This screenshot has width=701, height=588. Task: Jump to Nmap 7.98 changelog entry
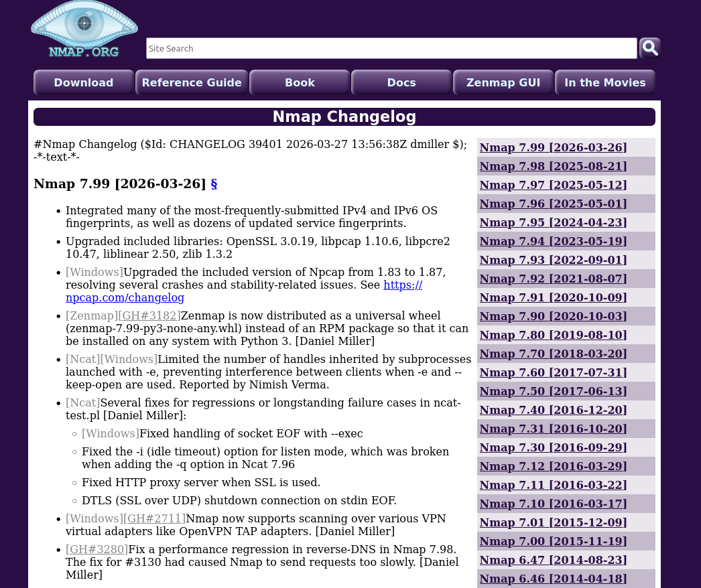[553, 165]
